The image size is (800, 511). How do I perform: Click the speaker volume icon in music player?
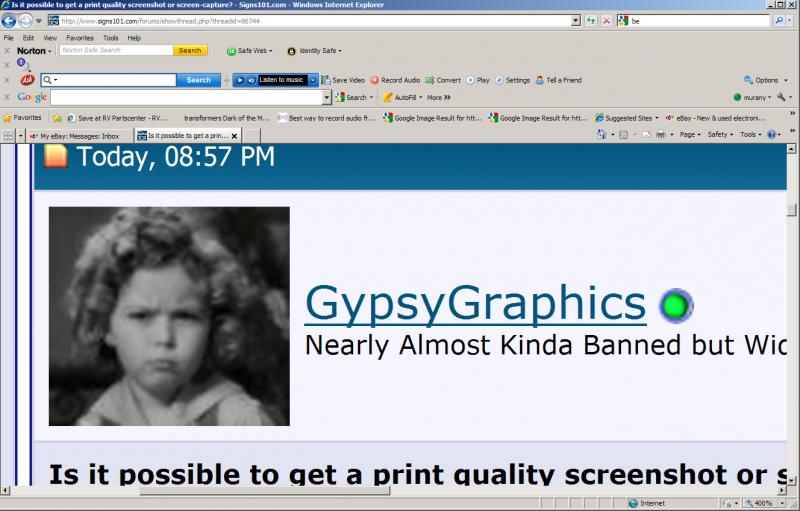[x=251, y=80]
